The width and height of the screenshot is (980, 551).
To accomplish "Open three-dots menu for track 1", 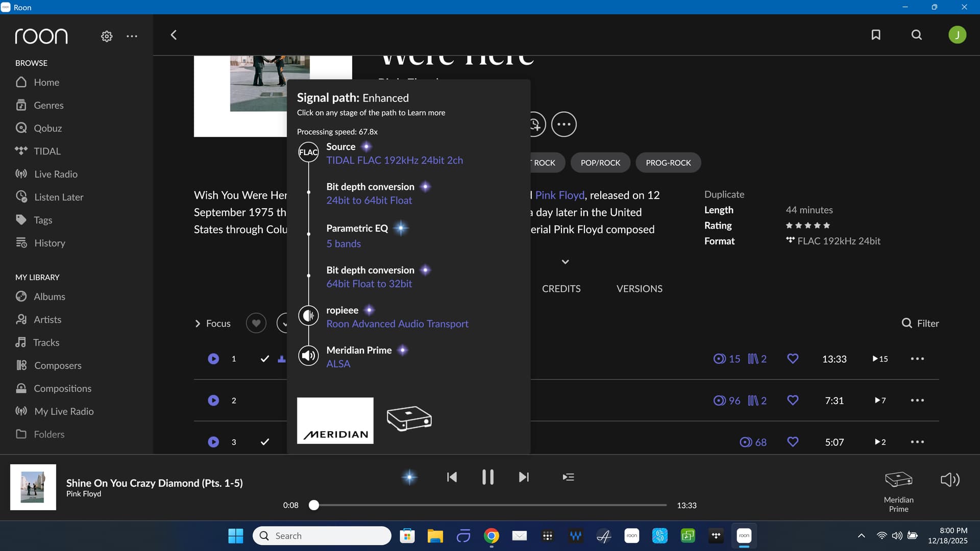I will click(917, 359).
